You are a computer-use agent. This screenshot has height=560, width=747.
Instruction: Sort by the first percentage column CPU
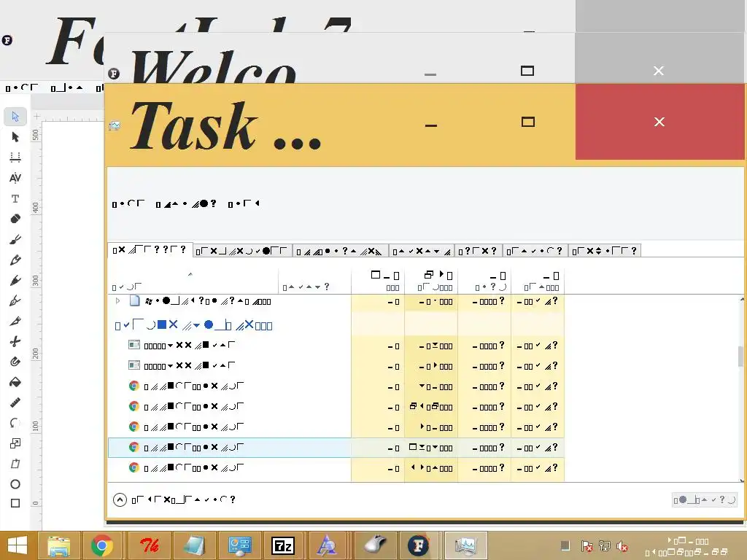[378, 281]
